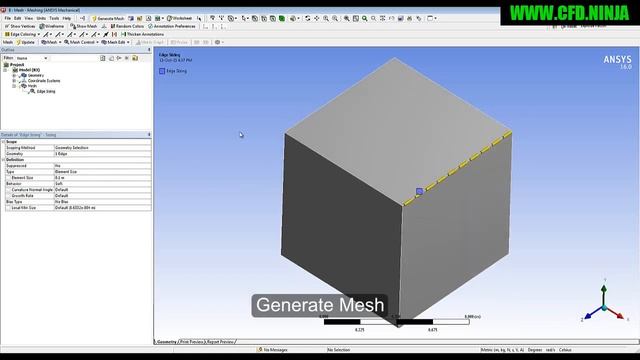Viewport: 640px width, 360px height.
Task: Open the Edit menu
Action: tap(18, 18)
